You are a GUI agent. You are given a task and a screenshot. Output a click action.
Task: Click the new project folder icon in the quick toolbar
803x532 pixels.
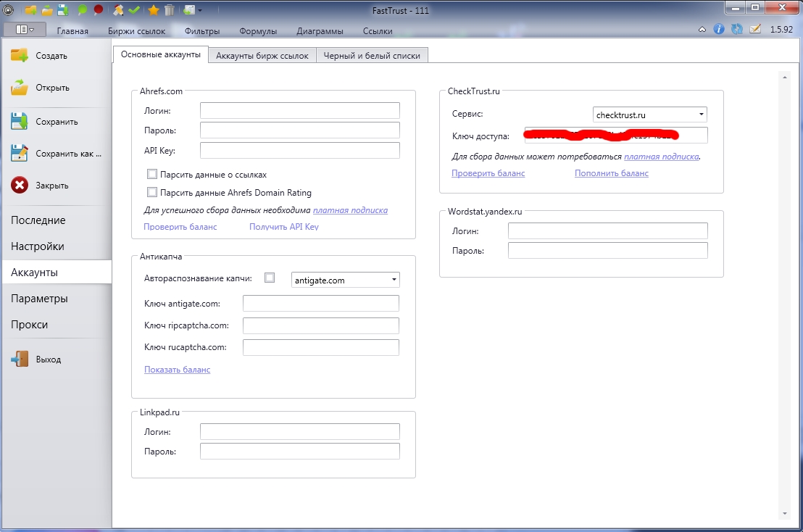(30, 9)
